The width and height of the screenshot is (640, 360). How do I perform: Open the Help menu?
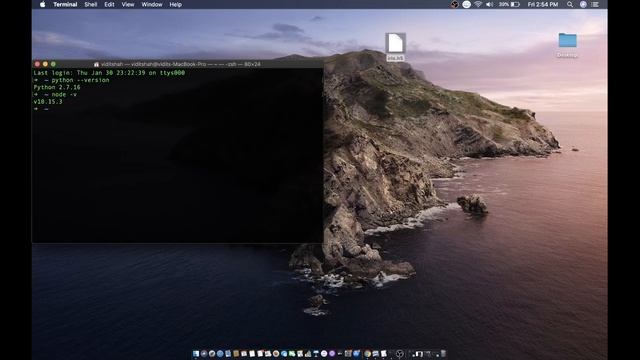point(176,4)
